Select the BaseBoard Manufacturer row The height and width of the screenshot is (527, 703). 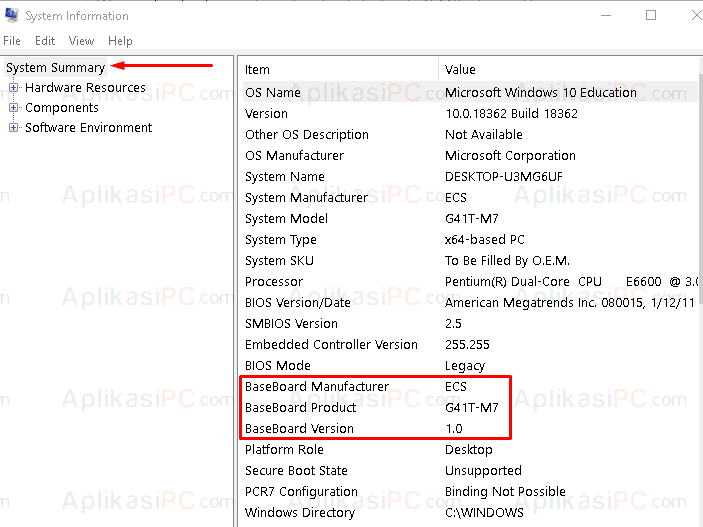[470, 387]
